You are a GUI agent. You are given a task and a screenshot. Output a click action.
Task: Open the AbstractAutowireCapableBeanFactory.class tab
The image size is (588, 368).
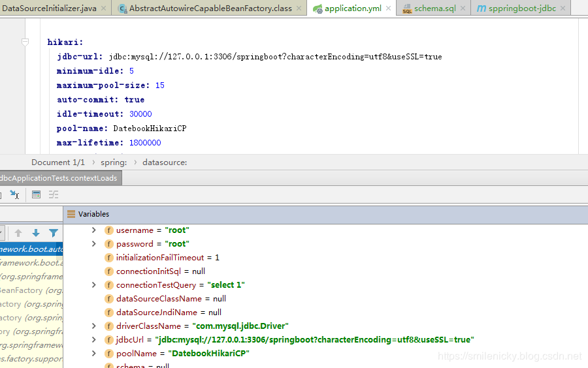point(210,8)
